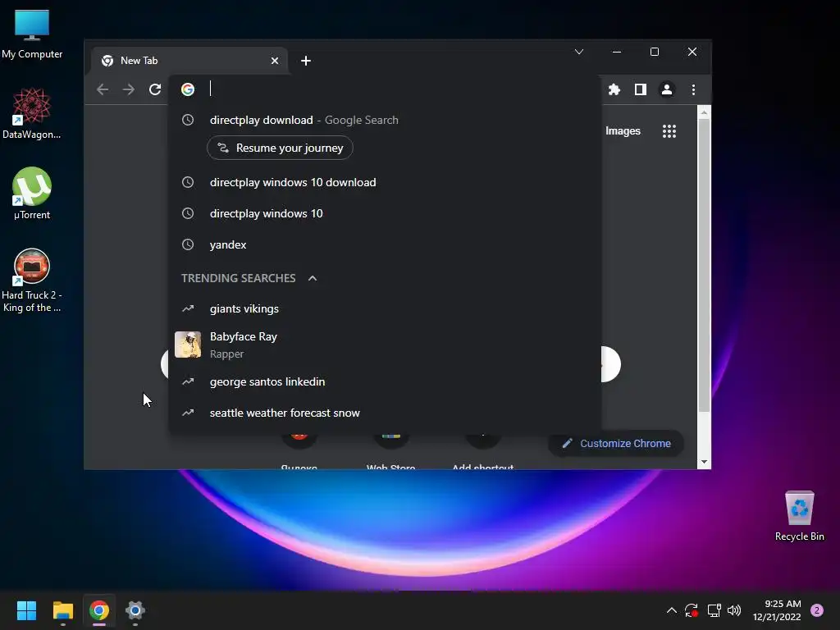Click the network tray icon
The width and height of the screenshot is (840, 630).
tap(714, 610)
